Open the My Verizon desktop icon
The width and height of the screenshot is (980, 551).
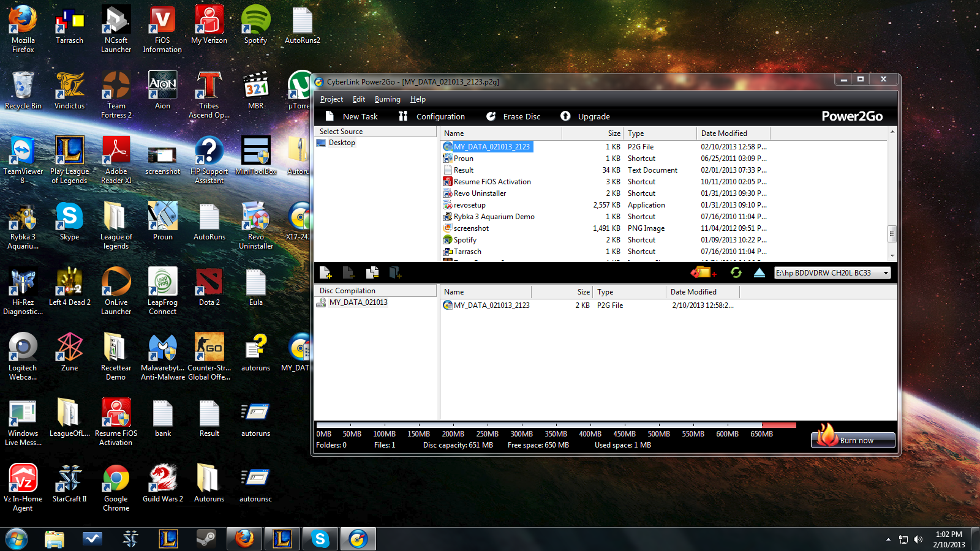pyautogui.click(x=209, y=24)
